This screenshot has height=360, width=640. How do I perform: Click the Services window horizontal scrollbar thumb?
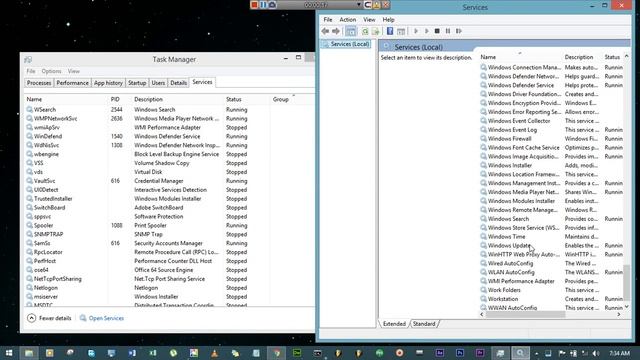525,315
